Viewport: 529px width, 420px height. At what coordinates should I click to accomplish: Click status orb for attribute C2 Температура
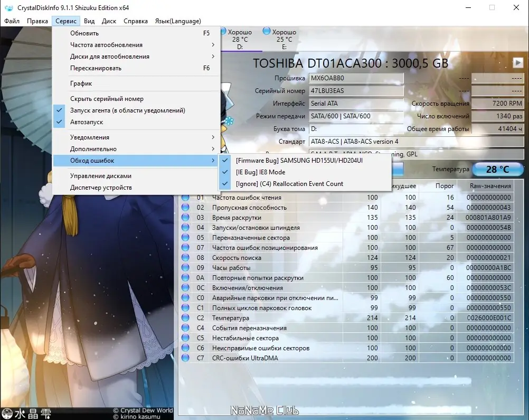coord(185,318)
